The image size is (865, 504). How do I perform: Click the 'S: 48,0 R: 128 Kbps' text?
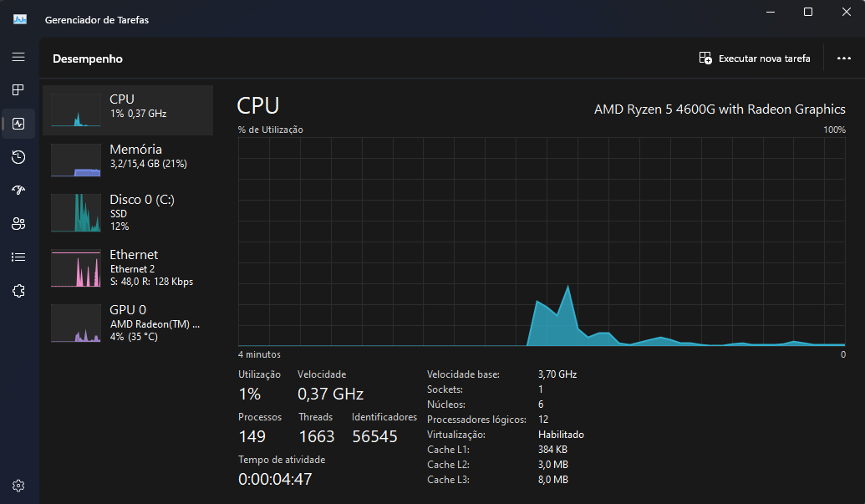pos(152,282)
